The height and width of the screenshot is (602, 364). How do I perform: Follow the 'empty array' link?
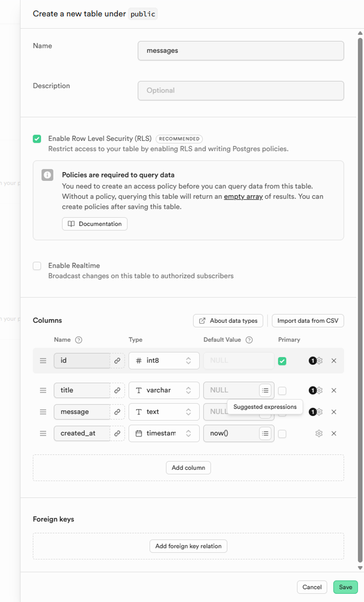[x=243, y=196]
